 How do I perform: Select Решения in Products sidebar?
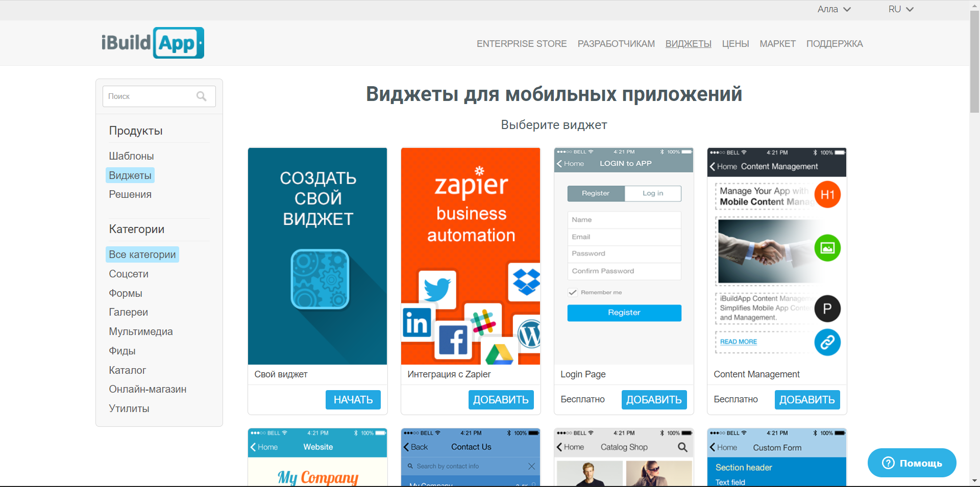click(130, 194)
